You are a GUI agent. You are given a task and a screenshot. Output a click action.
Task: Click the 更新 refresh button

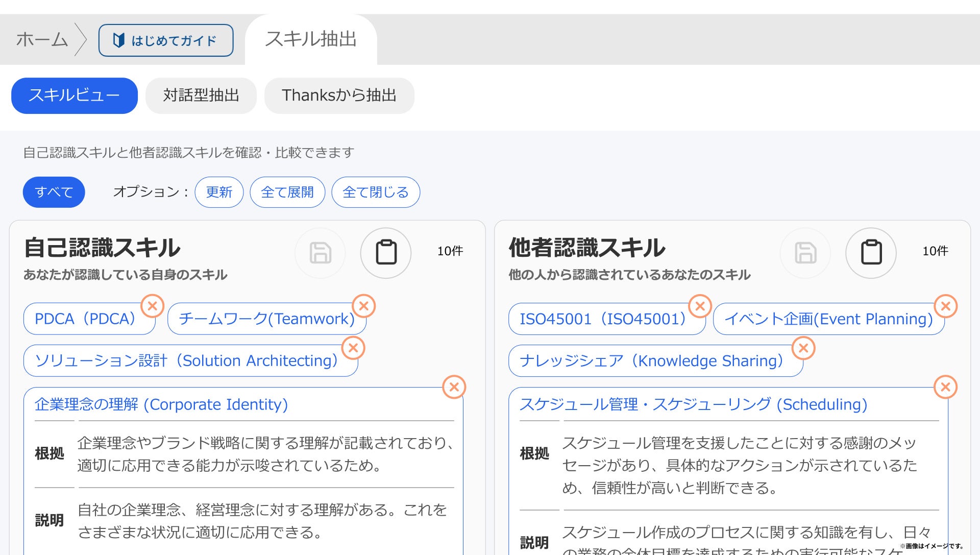coord(219,192)
